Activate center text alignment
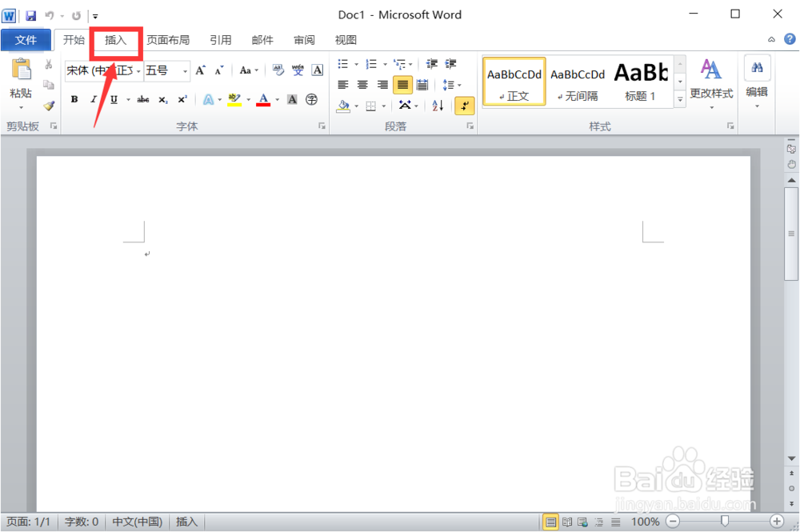 [x=362, y=84]
